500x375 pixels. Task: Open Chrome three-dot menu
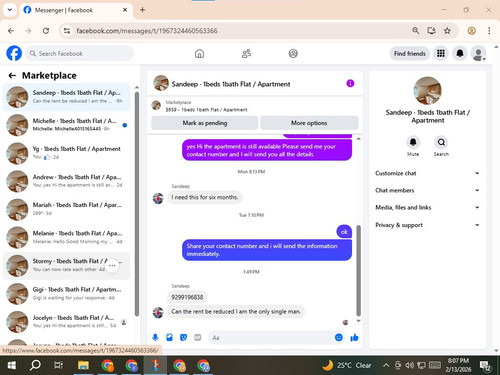489,31
